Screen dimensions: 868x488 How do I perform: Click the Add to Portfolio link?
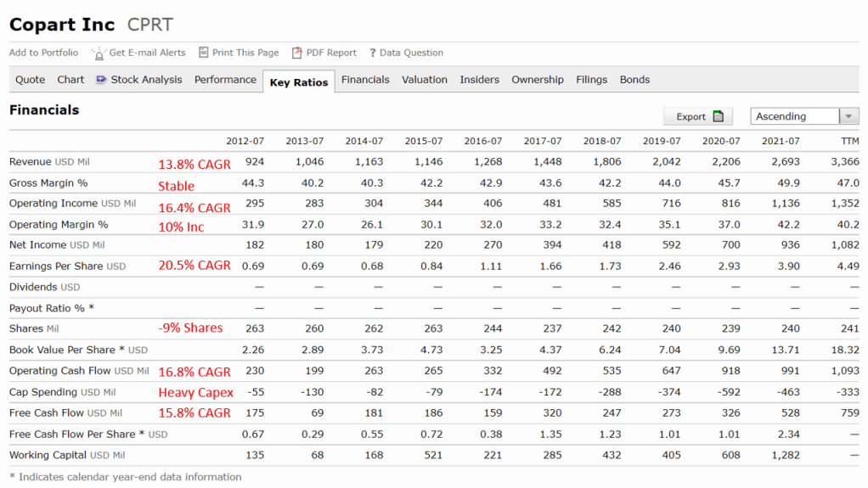click(43, 53)
